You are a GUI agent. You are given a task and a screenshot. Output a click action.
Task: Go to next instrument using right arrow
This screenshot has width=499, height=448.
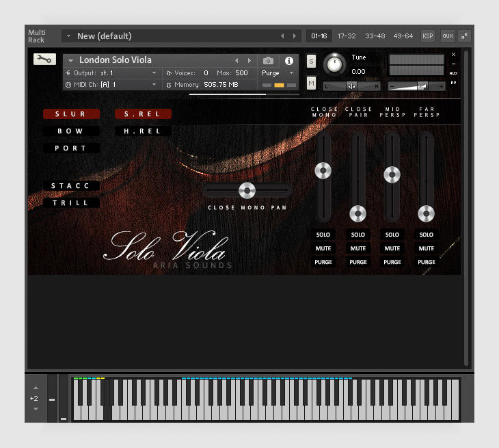click(x=249, y=61)
